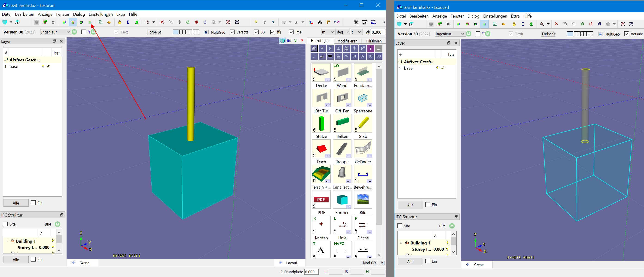
Task: Click the red X delete icon
Action: pos(162,22)
